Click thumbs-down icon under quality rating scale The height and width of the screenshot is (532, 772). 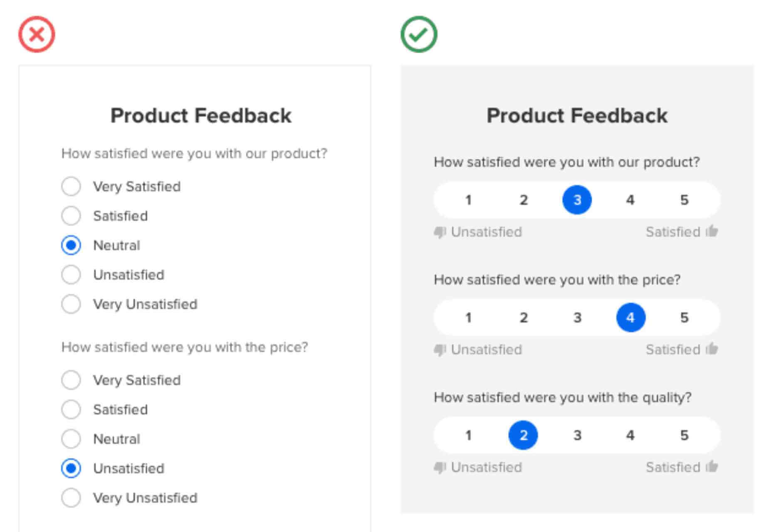pos(440,467)
